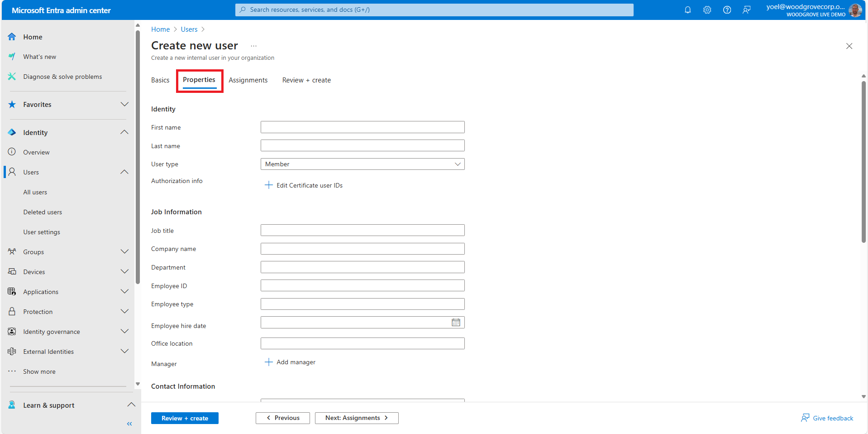Open the settings gear icon
Screen dimensions: 868x434
coord(707,10)
